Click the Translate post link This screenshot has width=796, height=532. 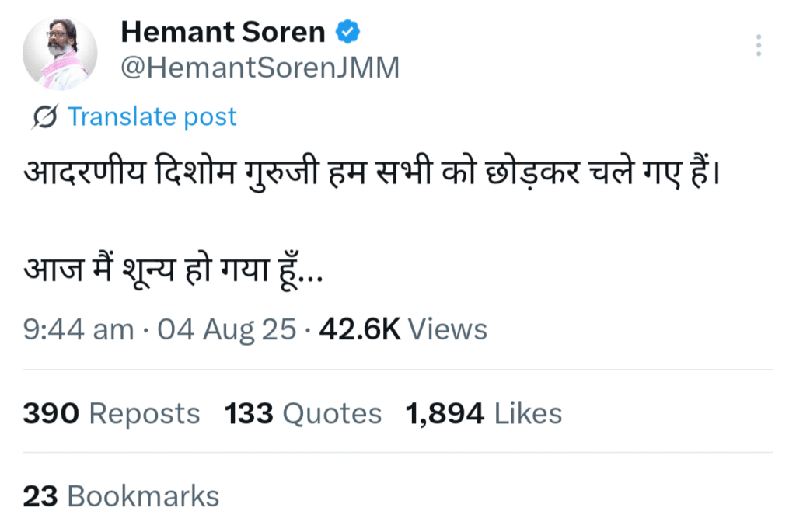152,117
